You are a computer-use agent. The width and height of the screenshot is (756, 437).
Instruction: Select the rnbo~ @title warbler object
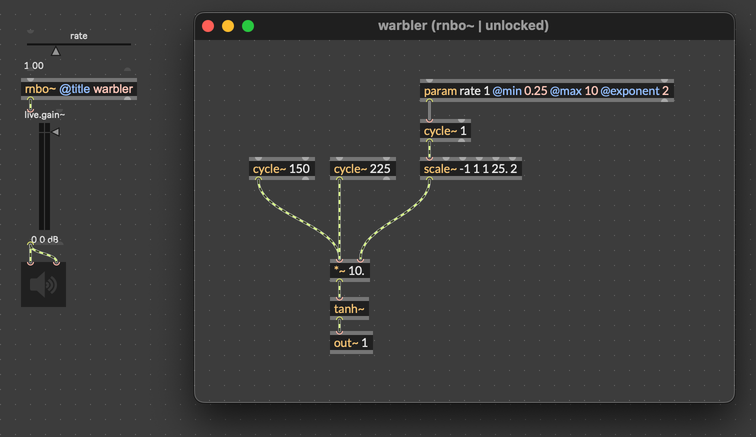pyautogui.click(x=78, y=89)
